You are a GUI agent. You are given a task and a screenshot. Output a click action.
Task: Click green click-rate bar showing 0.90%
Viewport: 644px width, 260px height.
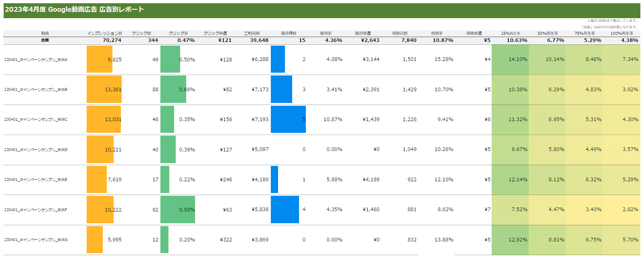click(x=177, y=210)
